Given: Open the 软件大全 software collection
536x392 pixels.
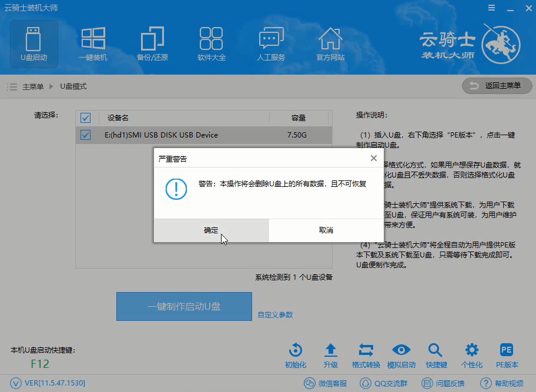Looking at the screenshot, I should [212, 44].
